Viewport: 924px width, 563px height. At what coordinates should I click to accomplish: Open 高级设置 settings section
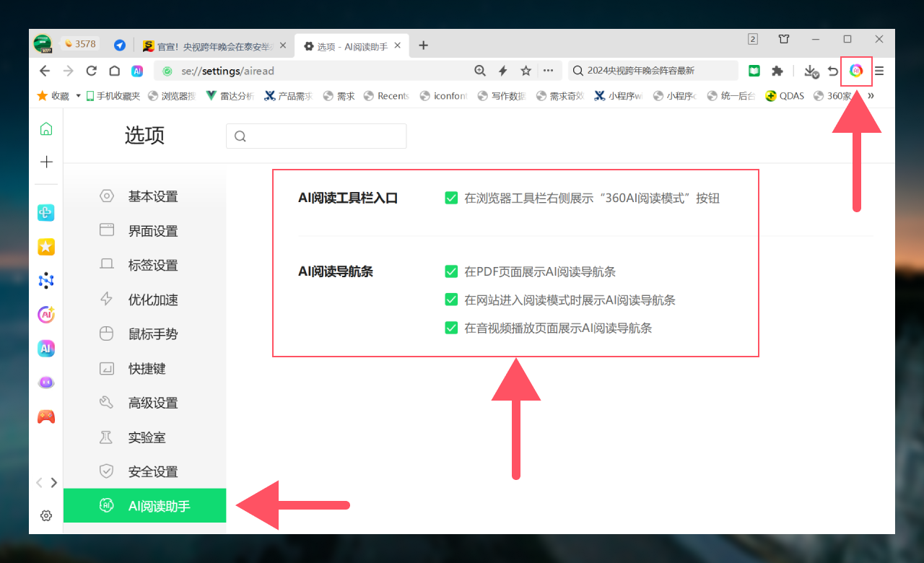click(x=152, y=403)
